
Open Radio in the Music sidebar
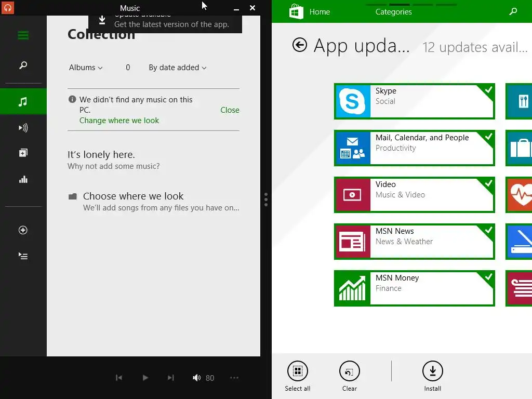[23, 128]
